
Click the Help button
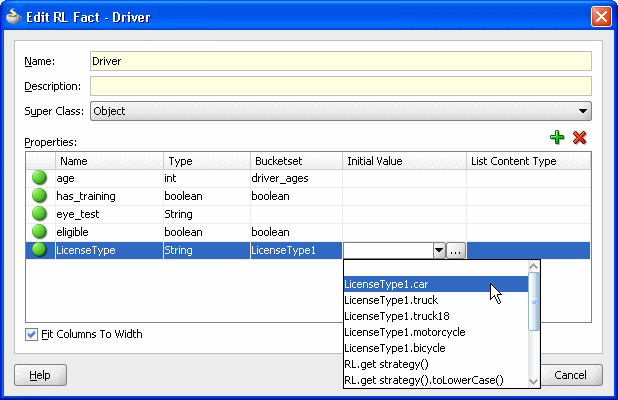click(40, 375)
